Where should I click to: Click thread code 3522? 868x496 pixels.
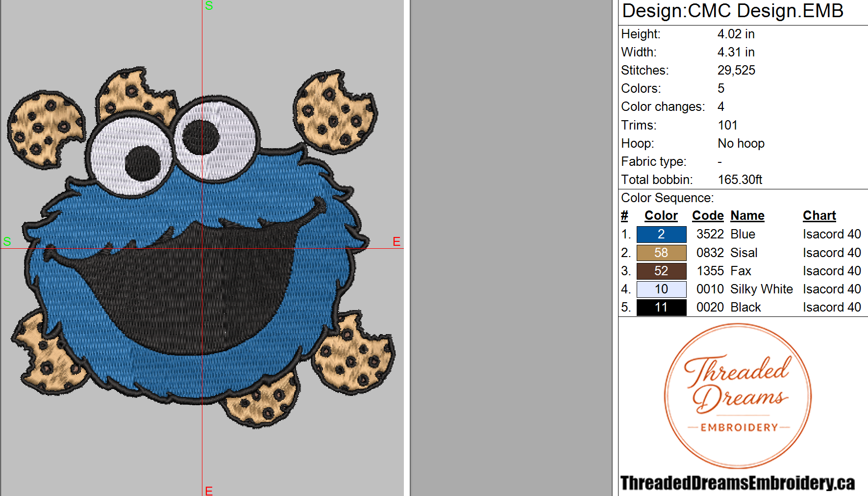(x=710, y=234)
